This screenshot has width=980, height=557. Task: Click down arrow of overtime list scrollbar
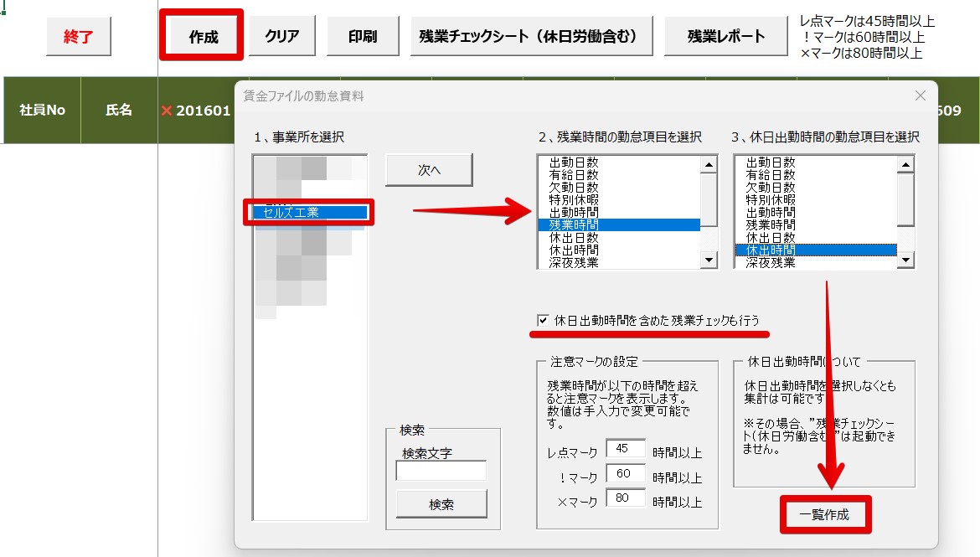(x=709, y=260)
